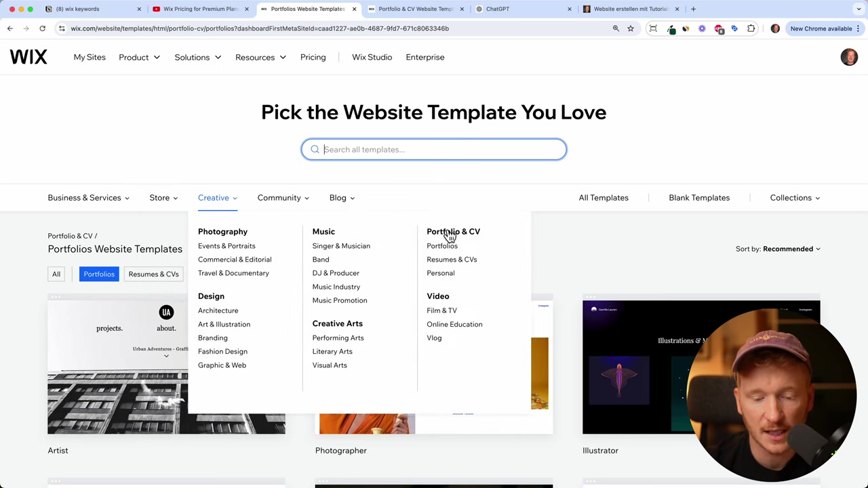
Task: Expand the Product menu
Action: (x=139, y=57)
